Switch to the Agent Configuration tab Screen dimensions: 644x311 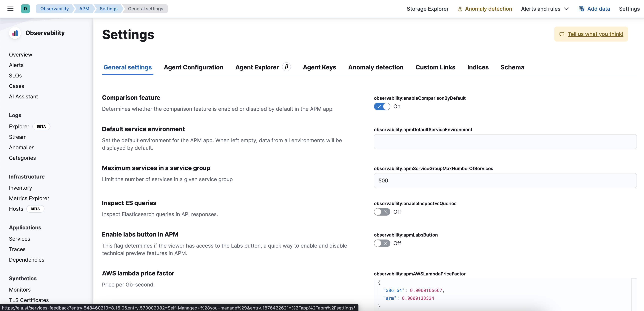coord(193,67)
